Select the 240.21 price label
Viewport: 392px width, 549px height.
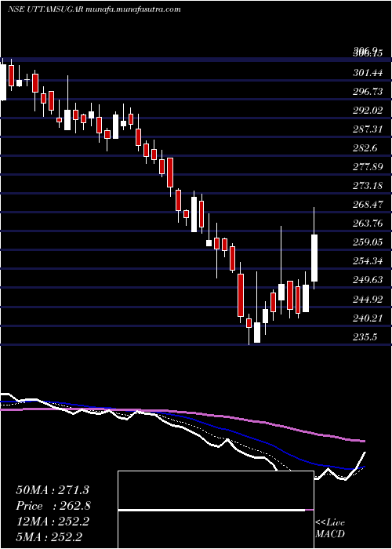pos(368,318)
